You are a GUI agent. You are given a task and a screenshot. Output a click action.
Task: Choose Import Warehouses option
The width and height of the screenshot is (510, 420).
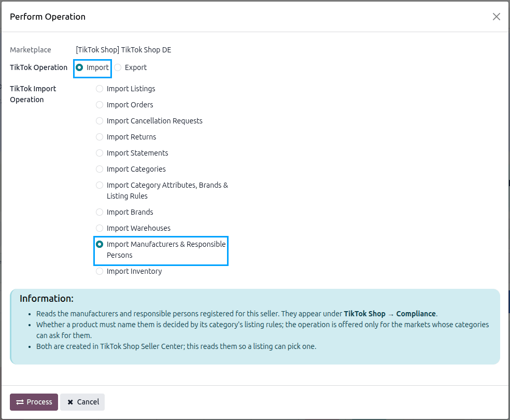(x=100, y=228)
